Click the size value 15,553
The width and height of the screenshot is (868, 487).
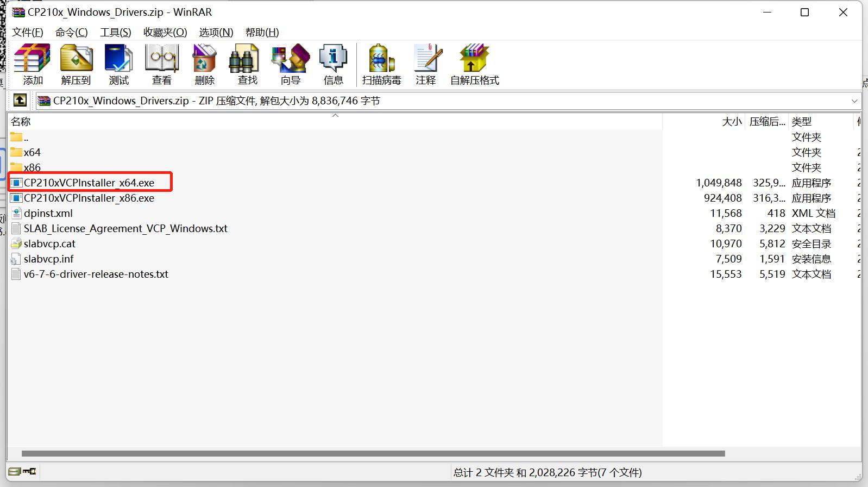click(726, 274)
